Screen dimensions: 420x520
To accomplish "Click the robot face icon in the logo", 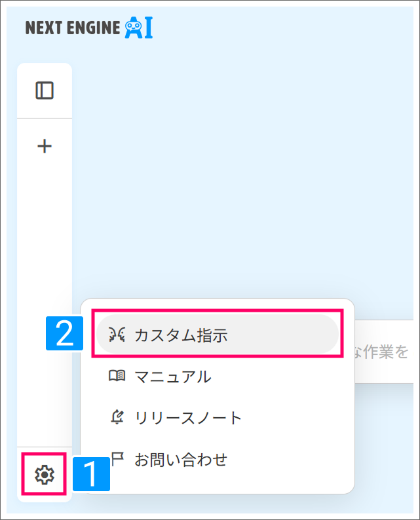I will 133,28.
